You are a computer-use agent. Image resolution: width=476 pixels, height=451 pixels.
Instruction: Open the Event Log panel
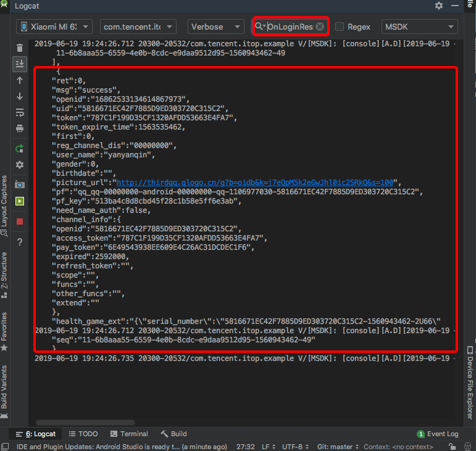[x=438, y=434]
